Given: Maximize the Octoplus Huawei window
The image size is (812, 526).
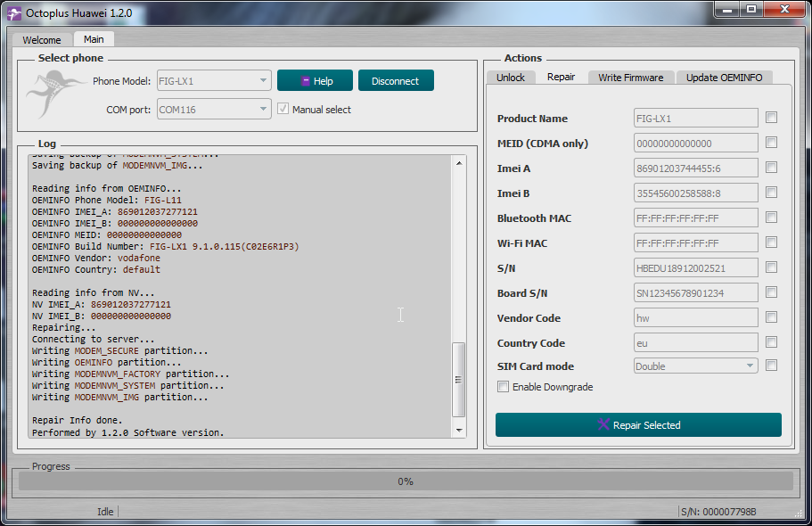Looking at the screenshot, I should click(x=750, y=9).
